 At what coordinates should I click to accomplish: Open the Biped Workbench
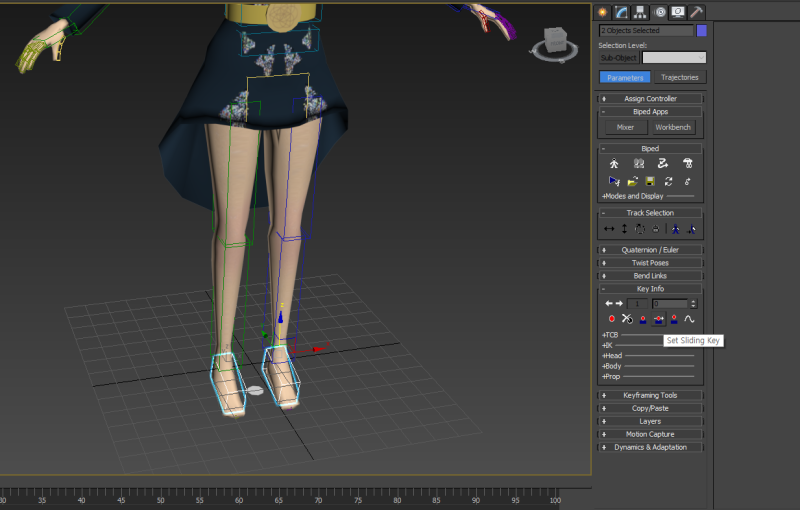click(673, 127)
